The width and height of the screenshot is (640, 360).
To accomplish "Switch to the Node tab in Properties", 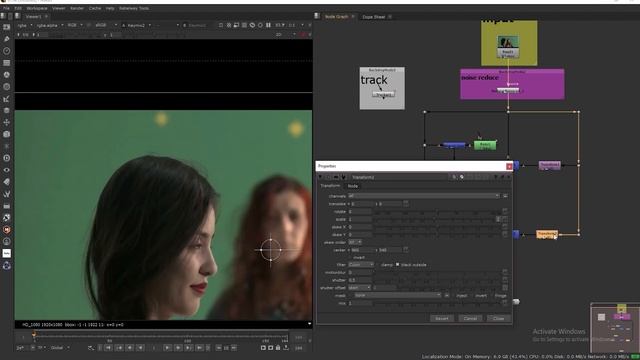I will pos(353,186).
